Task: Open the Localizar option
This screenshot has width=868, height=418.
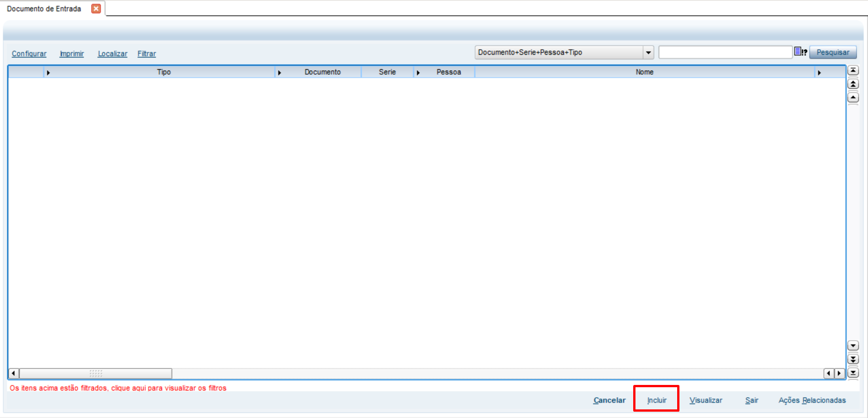Action: pyautogui.click(x=112, y=53)
